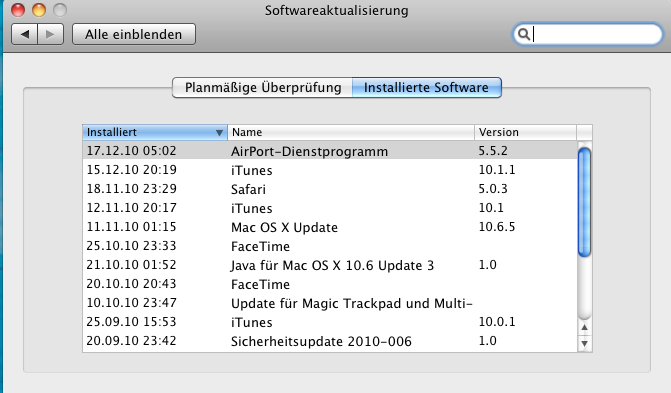Sort by the Version column header
The image size is (671, 393).
(526, 132)
